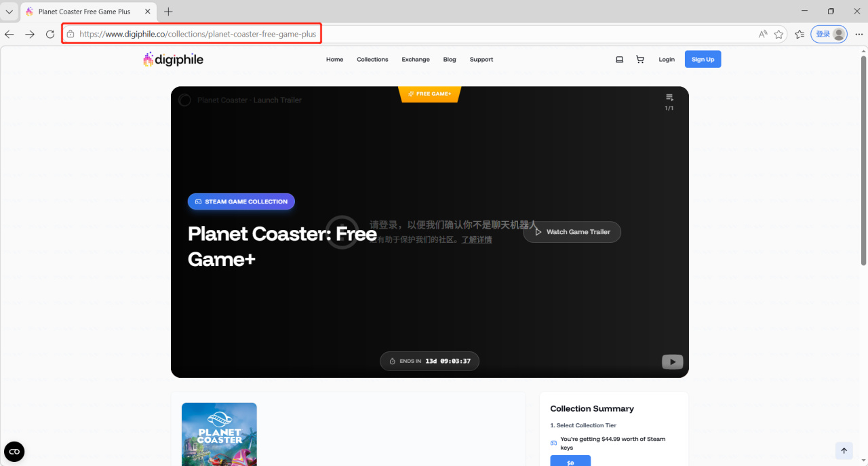
Task: Go to Home in site navigation
Action: coord(334,60)
